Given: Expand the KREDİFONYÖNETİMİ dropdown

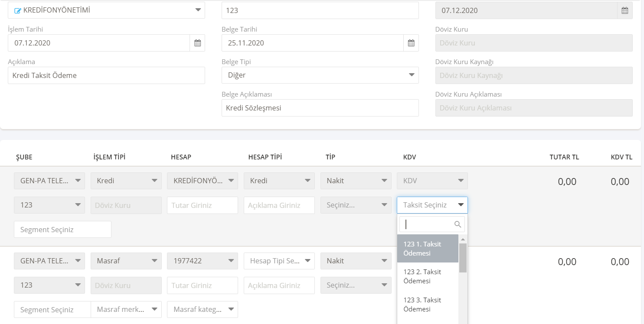Looking at the screenshot, I should (x=198, y=10).
